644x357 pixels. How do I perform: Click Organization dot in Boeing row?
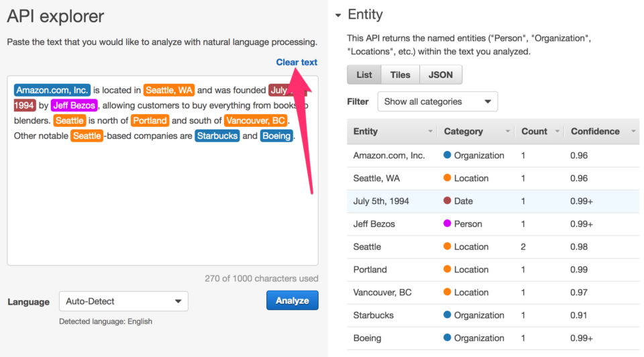click(x=447, y=338)
